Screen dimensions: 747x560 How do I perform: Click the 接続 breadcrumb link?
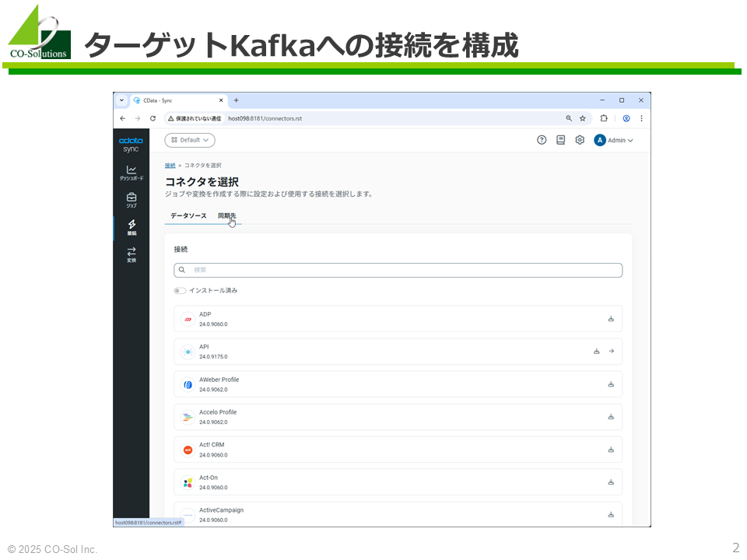point(170,165)
